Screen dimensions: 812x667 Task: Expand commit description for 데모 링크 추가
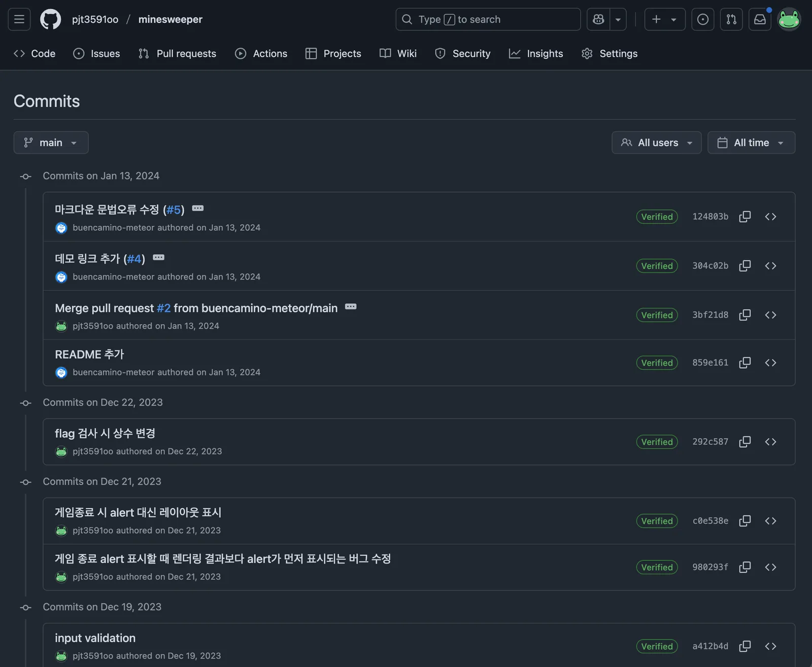pos(158,258)
